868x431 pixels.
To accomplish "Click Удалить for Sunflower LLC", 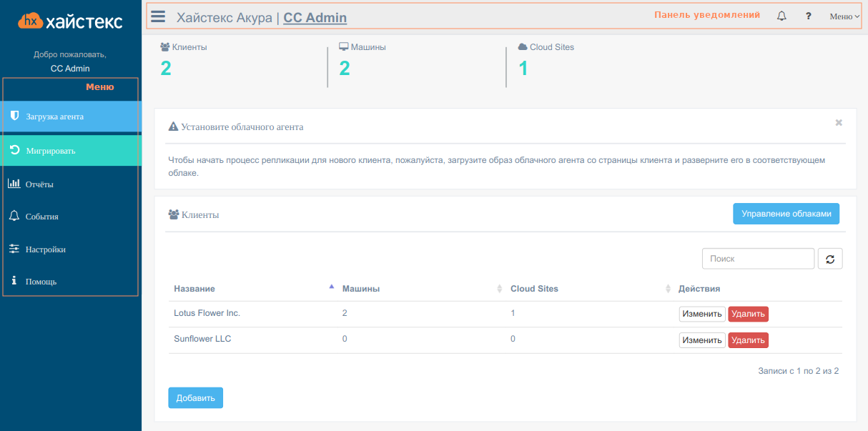I will coord(748,340).
